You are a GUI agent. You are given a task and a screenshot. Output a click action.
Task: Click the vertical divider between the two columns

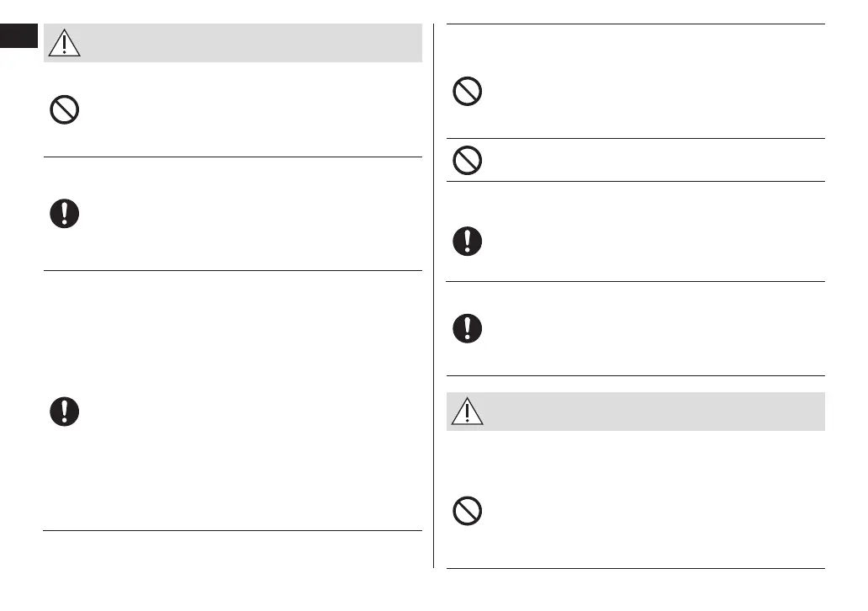click(434, 295)
